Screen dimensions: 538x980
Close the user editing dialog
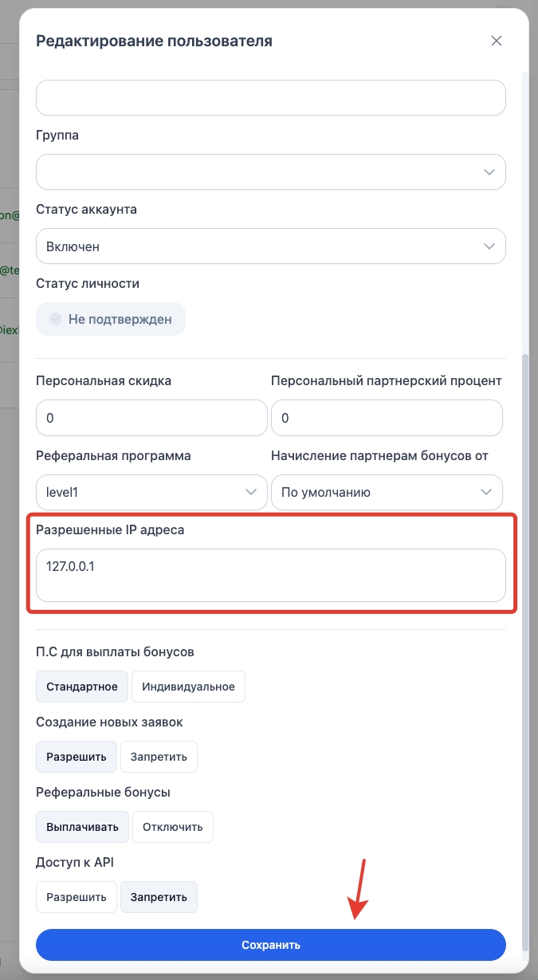pyautogui.click(x=497, y=41)
